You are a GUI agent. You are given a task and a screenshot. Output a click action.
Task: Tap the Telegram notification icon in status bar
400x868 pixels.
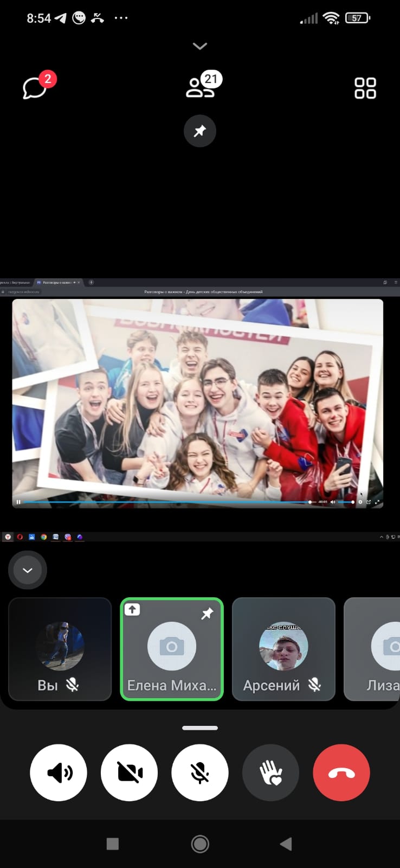(61, 18)
